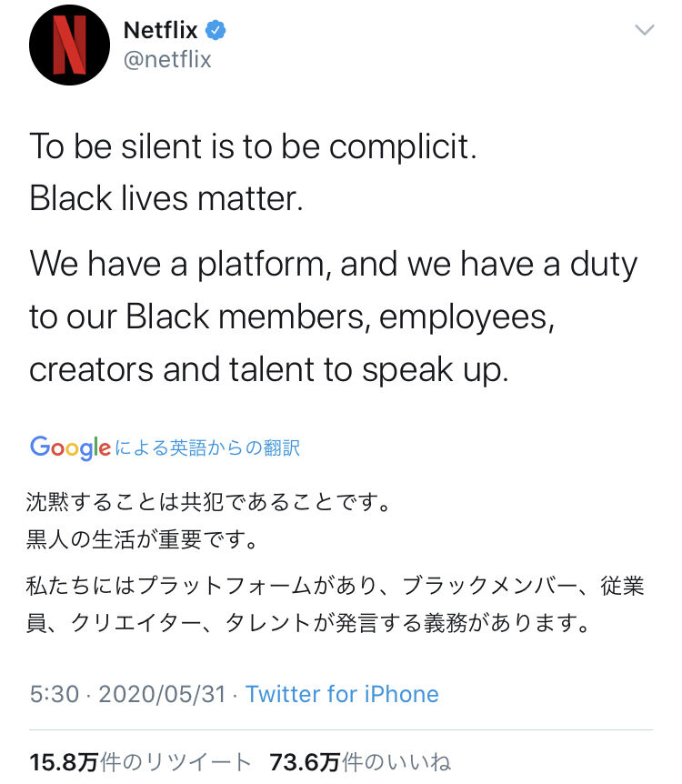Image resolution: width=682 pixels, height=784 pixels.
Task: Tap the translated line 黒人の生活が重要です。
Action: pos(142,540)
